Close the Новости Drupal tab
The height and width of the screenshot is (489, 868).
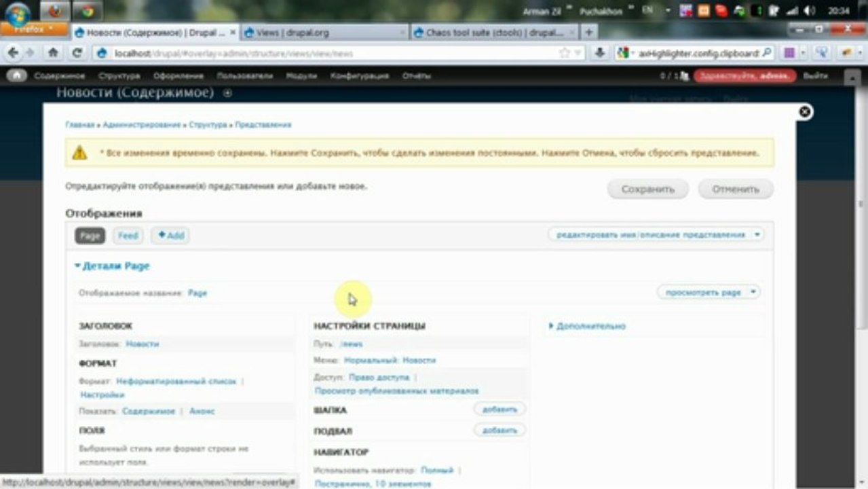(x=233, y=33)
